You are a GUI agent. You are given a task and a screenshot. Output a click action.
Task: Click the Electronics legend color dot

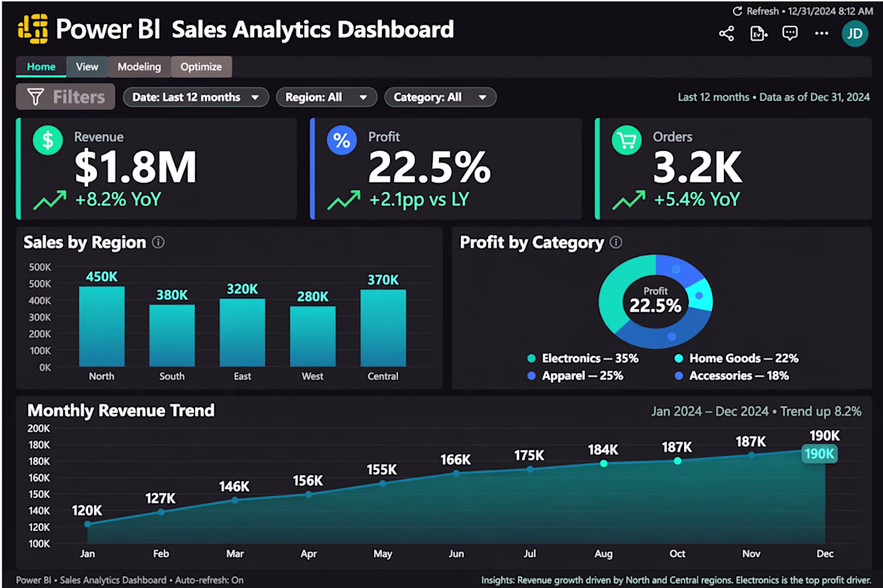pyautogui.click(x=531, y=359)
